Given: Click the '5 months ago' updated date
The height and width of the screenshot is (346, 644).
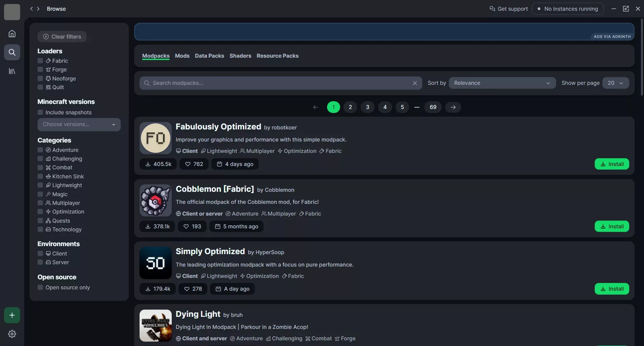Looking at the screenshot, I should (236, 226).
